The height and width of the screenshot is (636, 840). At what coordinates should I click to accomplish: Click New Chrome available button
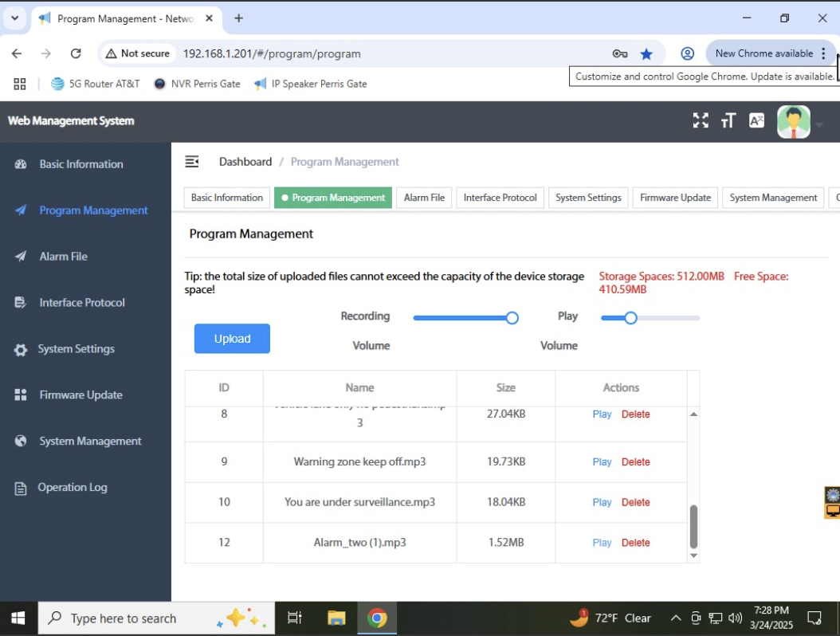(771, 53)
